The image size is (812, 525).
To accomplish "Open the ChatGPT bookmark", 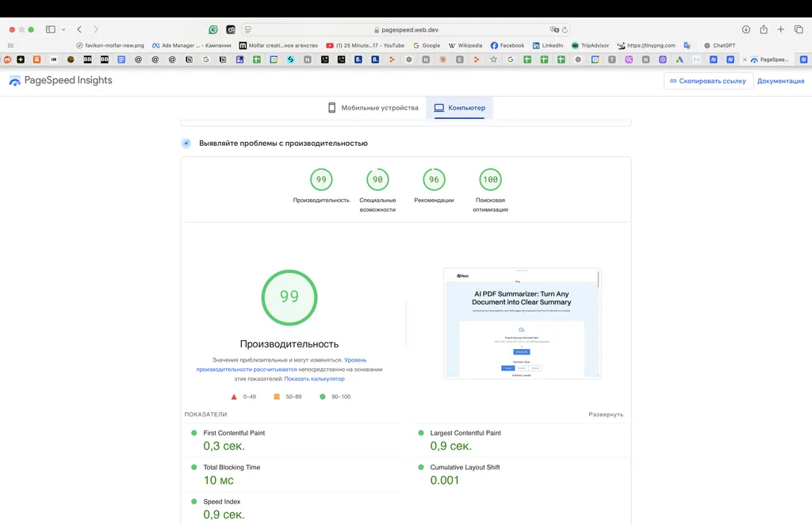I will coord(719,45).
